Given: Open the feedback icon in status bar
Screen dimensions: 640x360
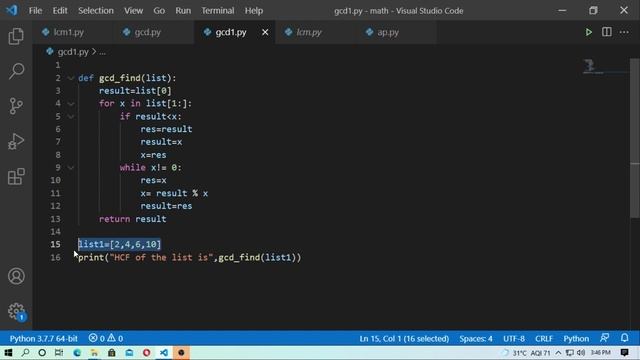Looking at the screenshot, I should pyautogui.click(x=604, y=338).
